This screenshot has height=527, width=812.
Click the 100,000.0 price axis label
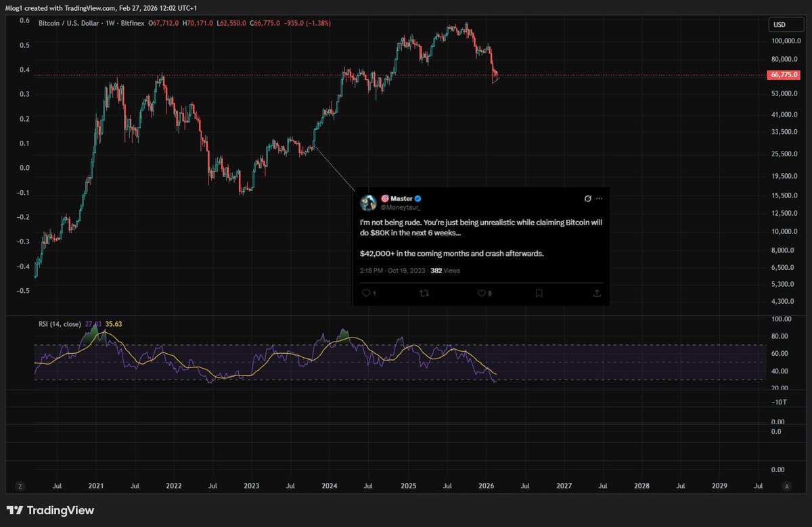(x=786, y=41)
